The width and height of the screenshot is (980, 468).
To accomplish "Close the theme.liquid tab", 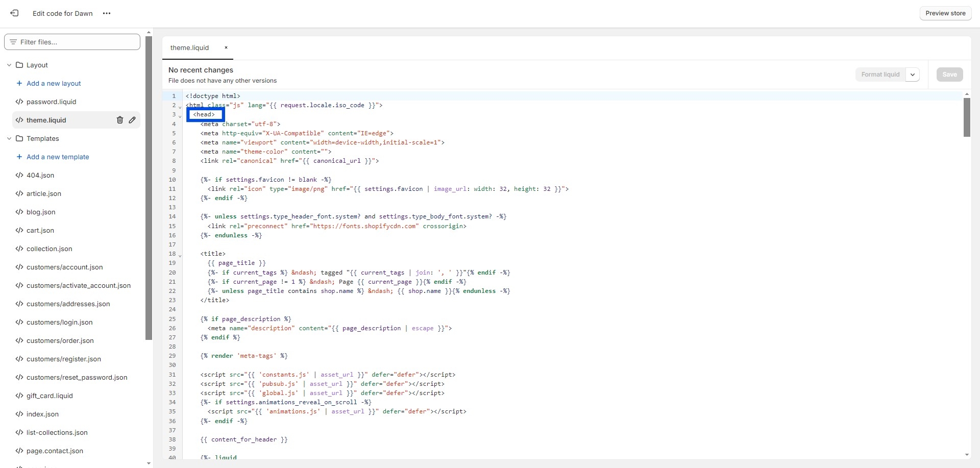I will click(226, 47).
